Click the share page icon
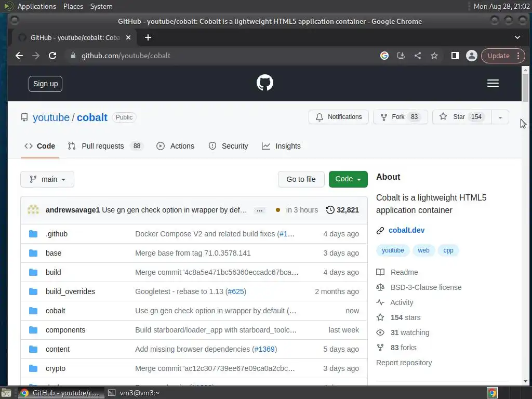The height and width of the screenshot is (399, 532). pos(418,56)
